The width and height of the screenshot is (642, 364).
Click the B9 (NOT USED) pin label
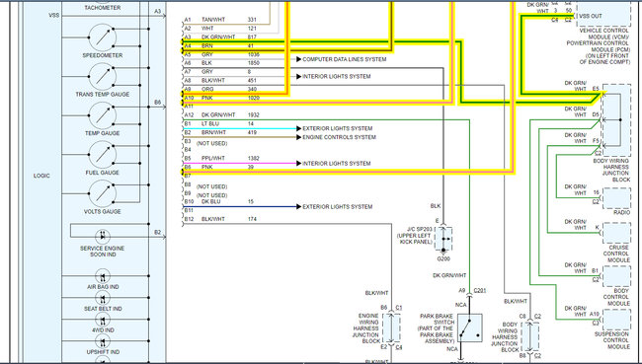click(x=205, y=194)
